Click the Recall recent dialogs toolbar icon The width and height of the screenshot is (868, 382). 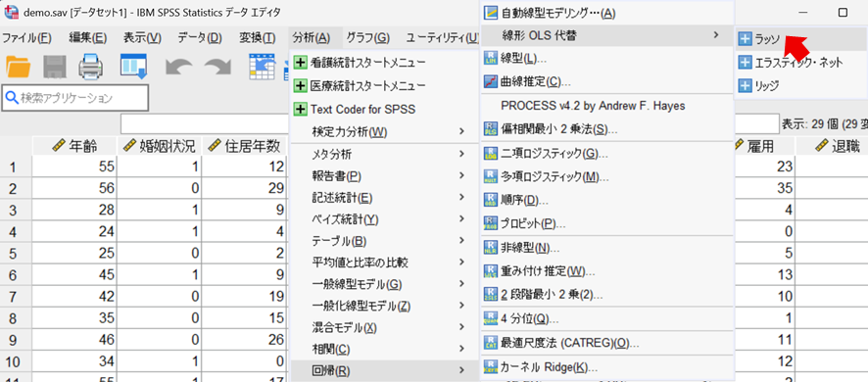click(133, 67)
